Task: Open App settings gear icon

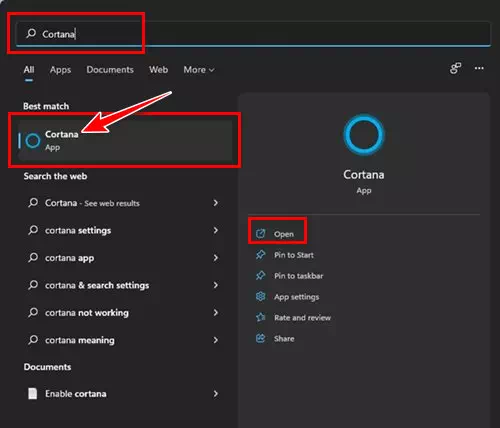Action: [260, 296]
